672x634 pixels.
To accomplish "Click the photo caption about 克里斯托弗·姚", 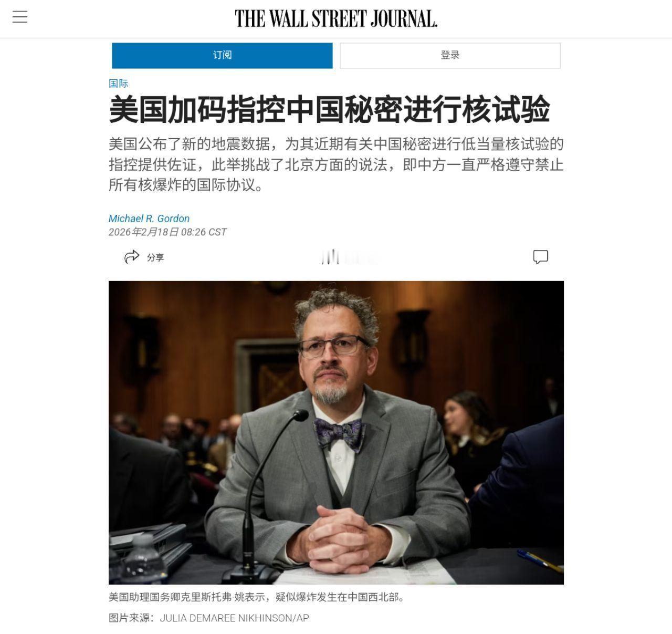I will click(x=257, y=597).
